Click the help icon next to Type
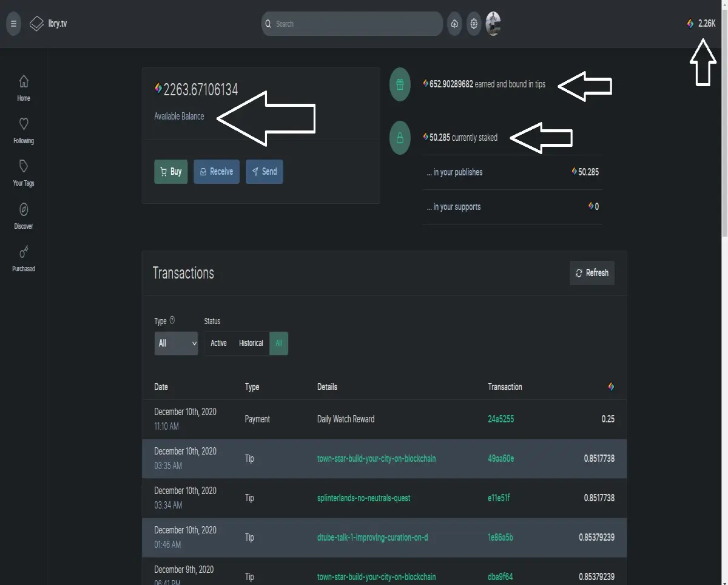This screenshot has height=585, width=728. [172, 320]
